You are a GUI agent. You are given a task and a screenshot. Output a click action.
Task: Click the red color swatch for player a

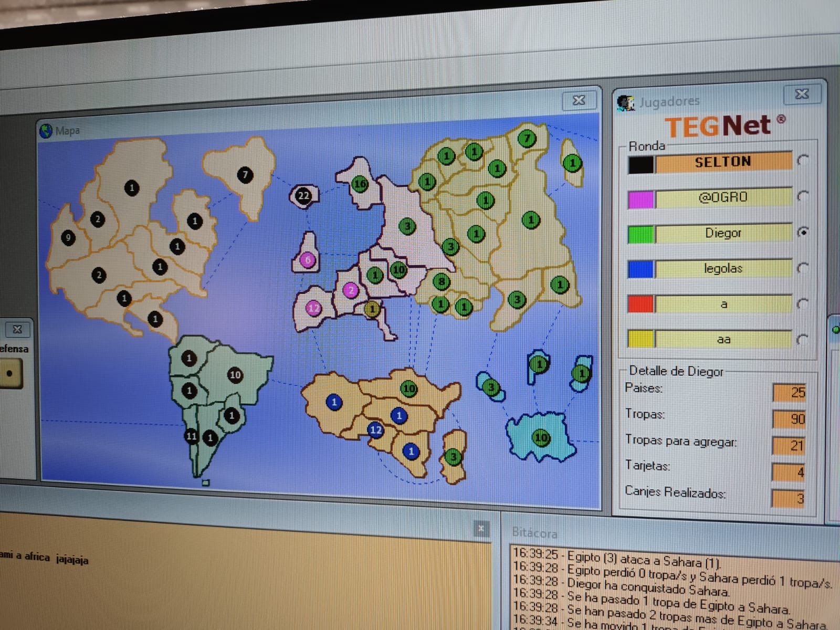pyautogui.click(x=640, y=303)
